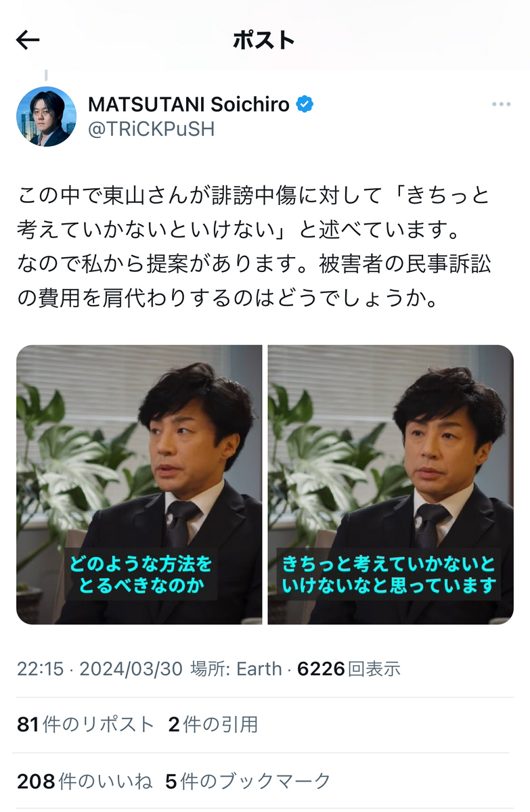This screenshot has height=812, width=530.
Task: Open the three-dot more options menu
Action: [x=501, y=104]
